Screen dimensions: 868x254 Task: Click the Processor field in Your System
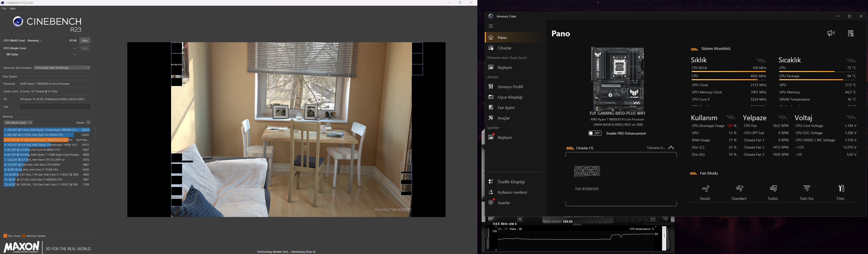pos(55,84)
